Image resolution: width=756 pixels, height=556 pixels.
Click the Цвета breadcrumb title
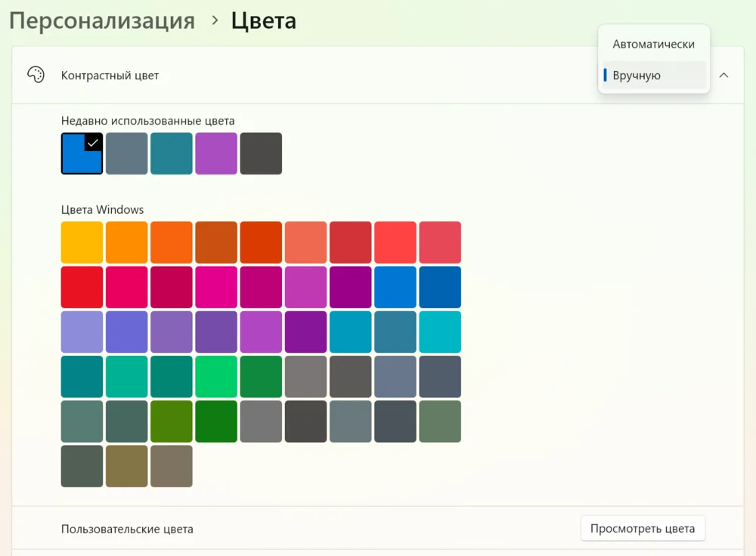pos(263,21)
